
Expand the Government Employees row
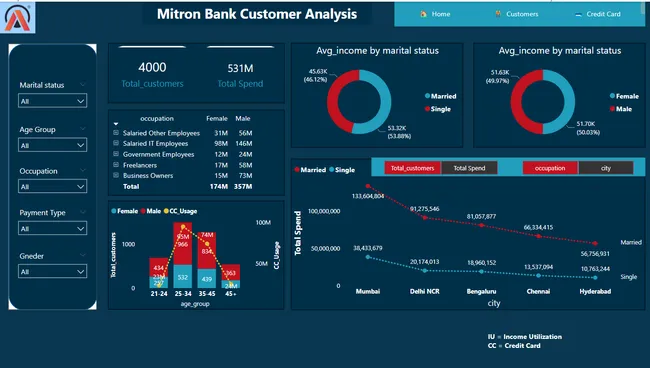pyautogui.click(x=116, y=154)
